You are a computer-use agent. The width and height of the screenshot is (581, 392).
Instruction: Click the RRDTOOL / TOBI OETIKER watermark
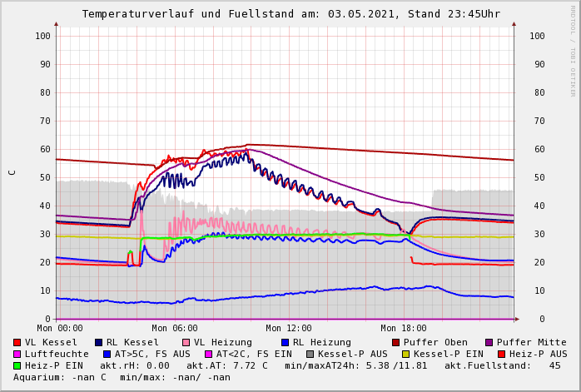[x=573, y=50]
